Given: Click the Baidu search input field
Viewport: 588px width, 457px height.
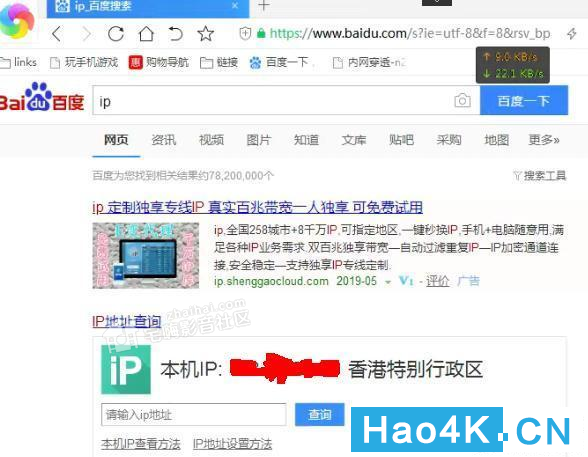Looking at the screenshot, I should click(274, 100).
